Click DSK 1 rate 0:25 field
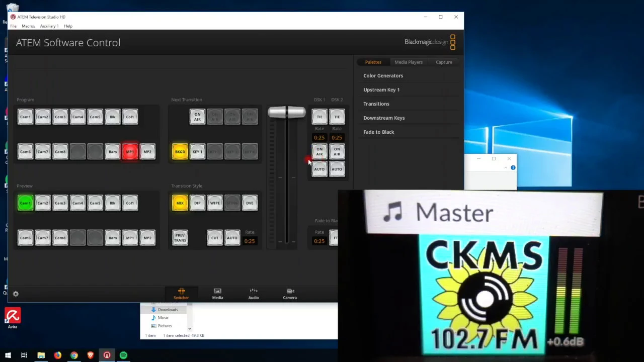 pos(319,138)
